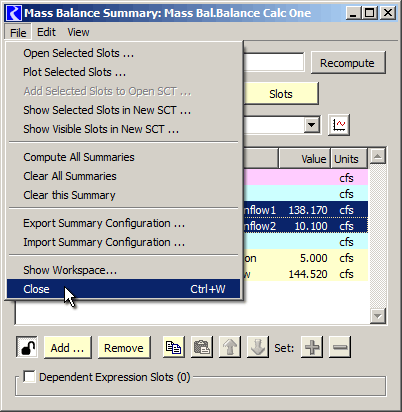
Task: Toggle the padlock lock icon
Action: pos(27,347)
